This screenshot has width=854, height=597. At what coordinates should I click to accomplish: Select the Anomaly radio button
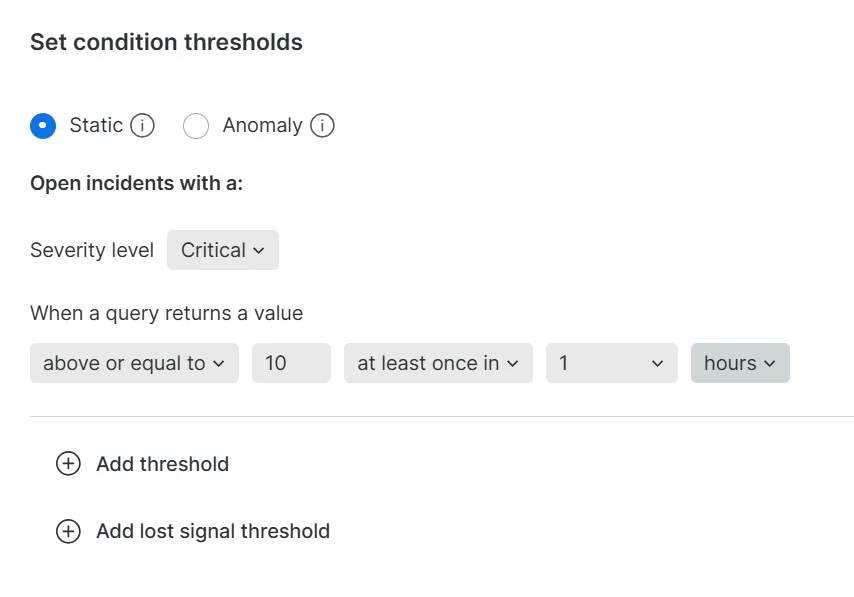click(196, 126)
